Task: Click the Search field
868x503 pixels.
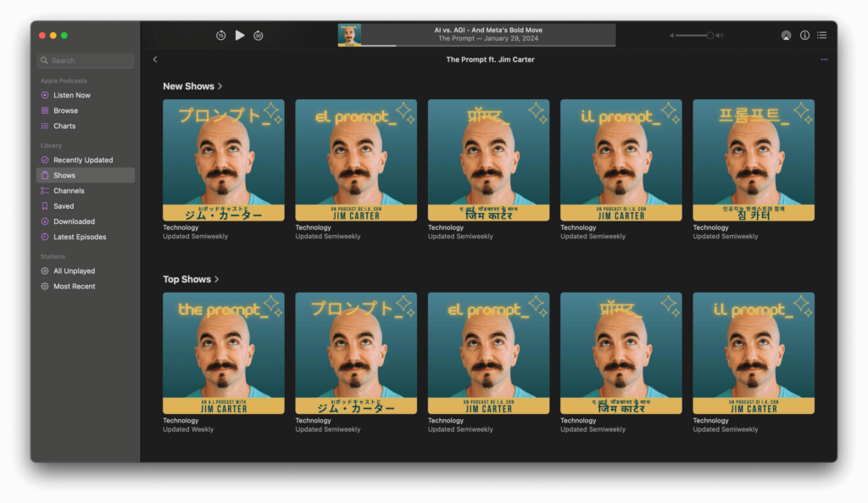Action: pyautogui.click(x=86, y=61)
